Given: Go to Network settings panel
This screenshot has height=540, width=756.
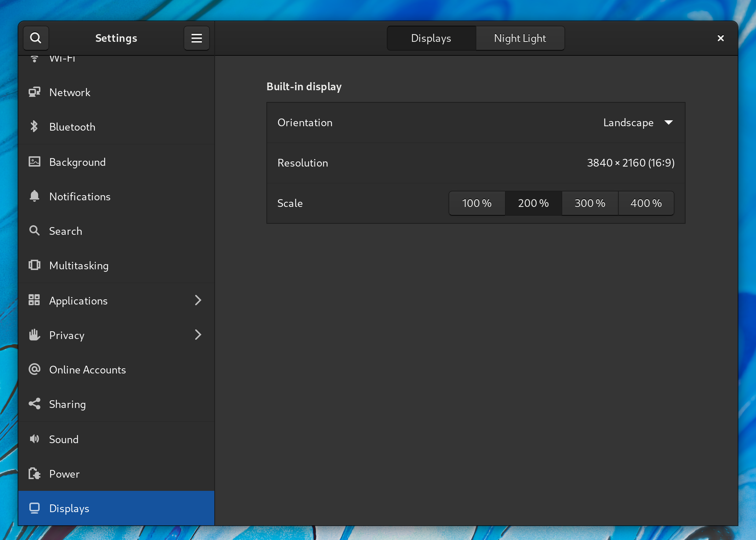Looking at the screenshot, I should coord(70,92).
